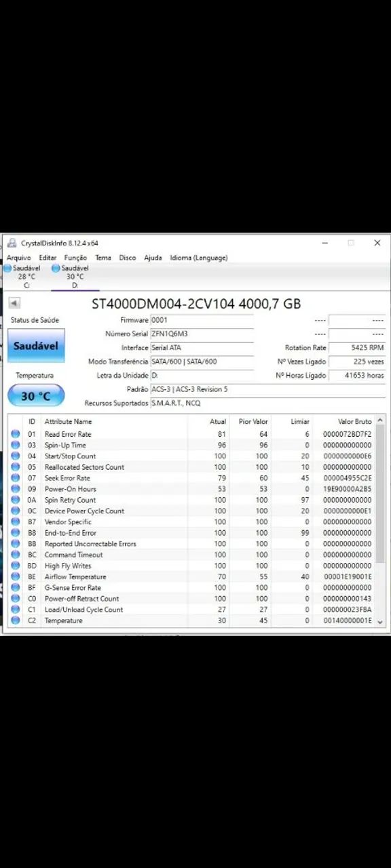Click the attribute list vertical scrollbar thumb
Viewport: 391px width, 868px height.
pyautogui.click(x=380, y=495)
